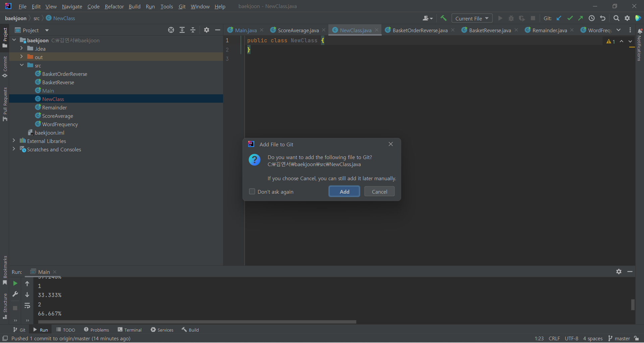The width and height of the screenshot is (644, 343).
Task: Rerun Main using the green play icon
Action: click(x=15, y=283)
